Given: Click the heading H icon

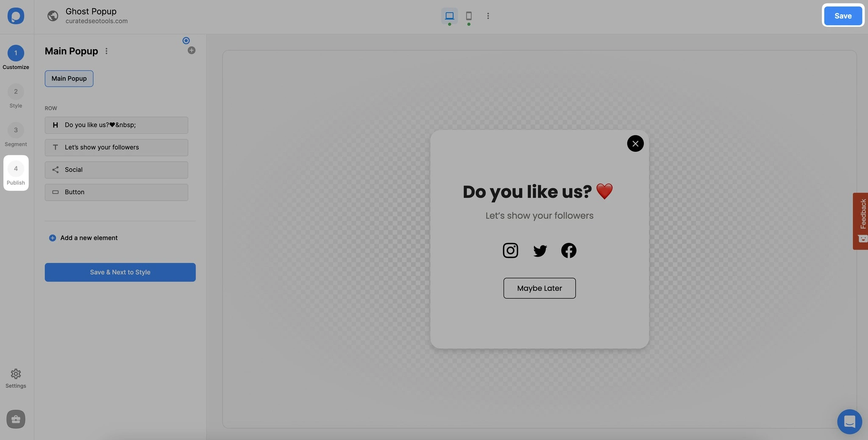Looking at the screenshot, I should (55, 125).
